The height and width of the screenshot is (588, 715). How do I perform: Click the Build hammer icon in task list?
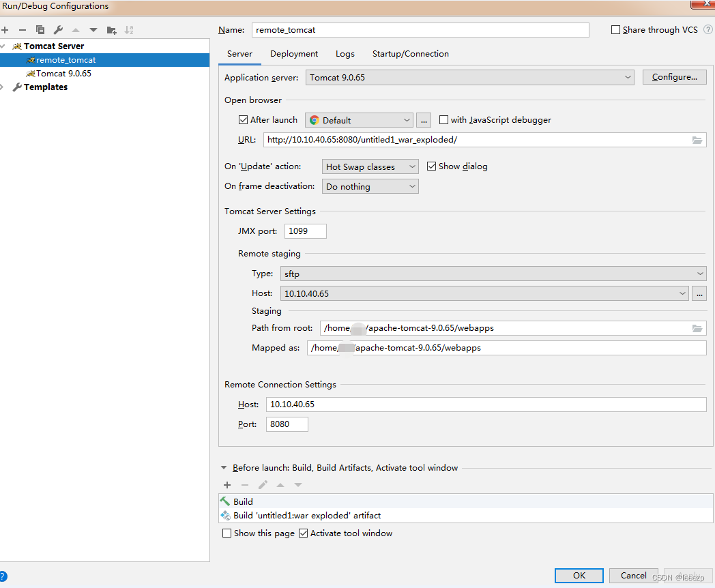(x=225, y=501)
